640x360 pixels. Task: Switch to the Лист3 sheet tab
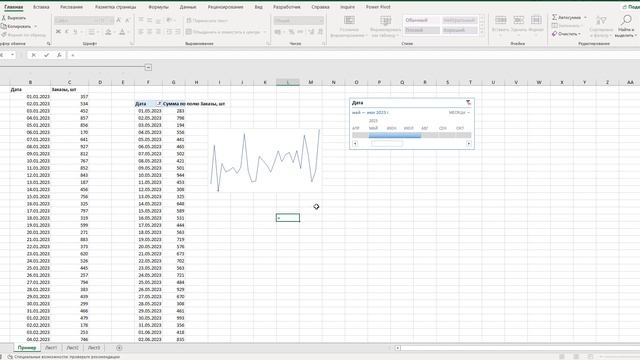pos(94,348)
